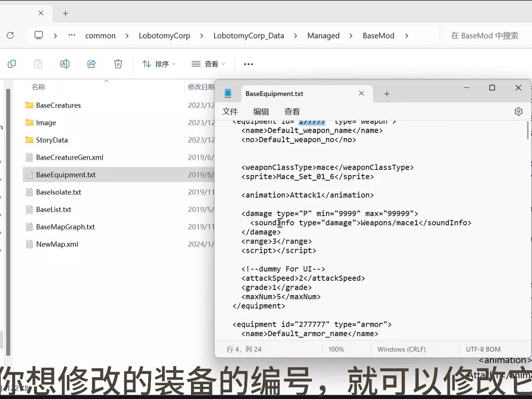Click the maxNum 5 line
Image resolution: width=532 pixels, height=399 pixels.
click(x=281, y=297)
